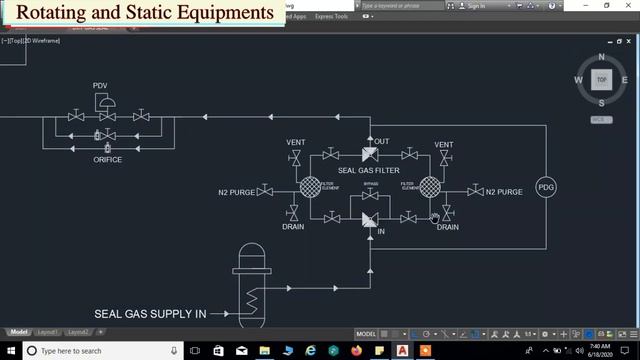This screenshot has width=640, height=360.
Task: Click the PDG instrument circle in drawing
Action: coord(546,187)
